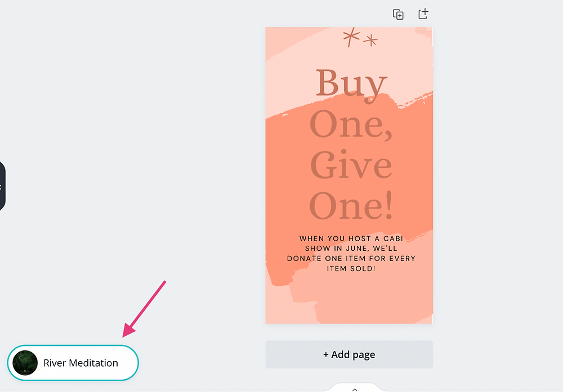Click the 'One!' line of the heading
This screenshot has width=563, height=392.
click(351, 206)
